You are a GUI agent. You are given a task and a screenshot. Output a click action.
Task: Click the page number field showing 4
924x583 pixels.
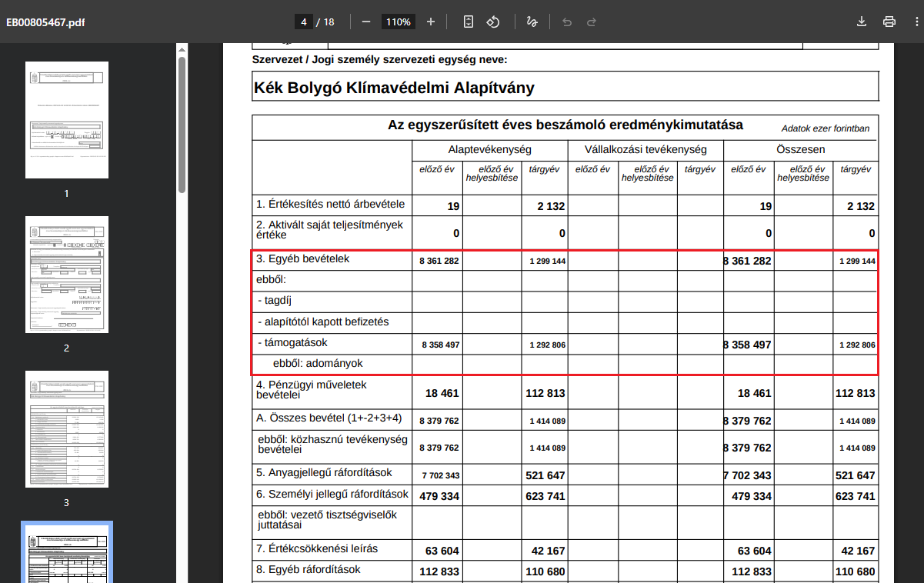304,22
